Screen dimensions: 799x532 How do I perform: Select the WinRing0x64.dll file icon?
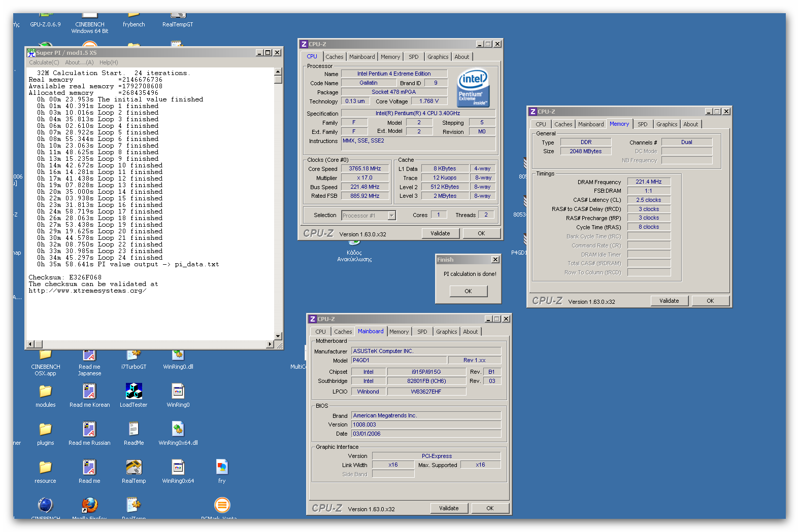tap(178, 429)
